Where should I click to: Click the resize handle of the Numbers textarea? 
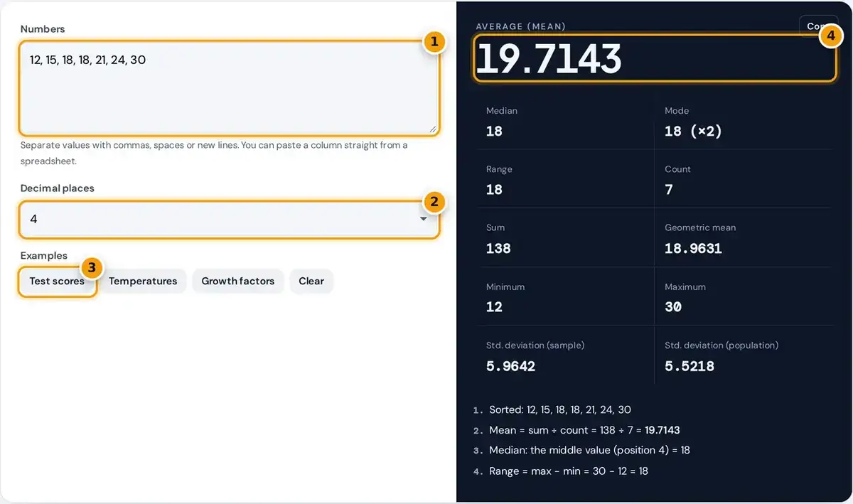(x=432, y=129)
